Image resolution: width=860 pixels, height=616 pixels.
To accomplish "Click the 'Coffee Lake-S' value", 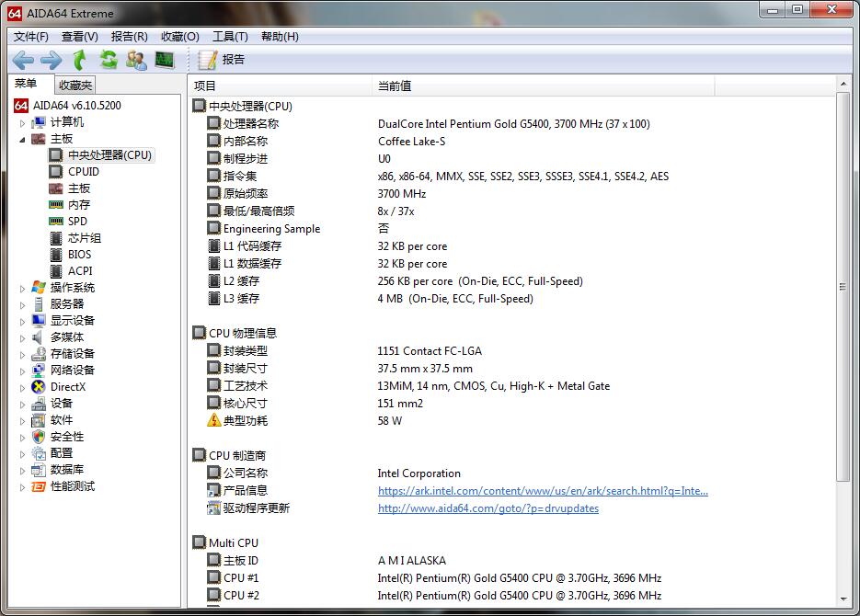I will tap(411, 142).
